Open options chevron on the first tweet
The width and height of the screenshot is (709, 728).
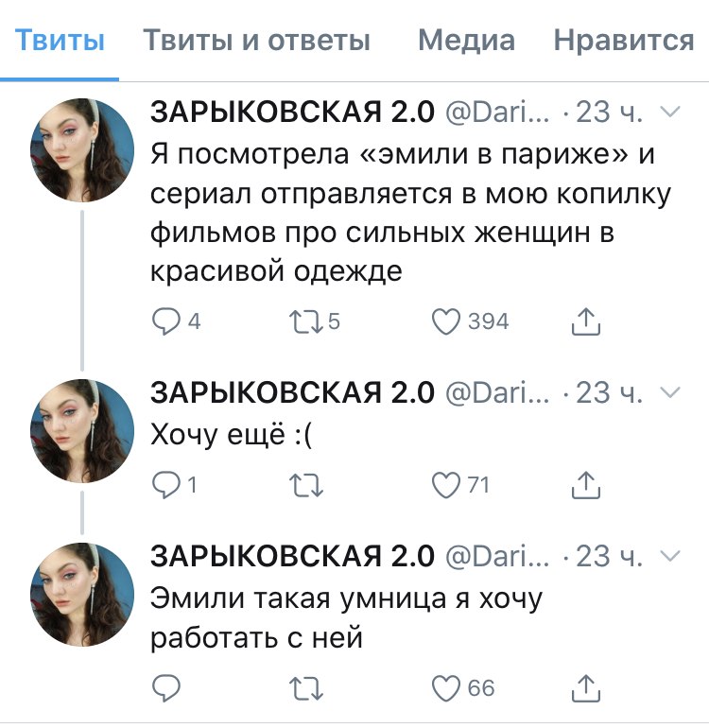pyautogui.click(x=668, y=112)
